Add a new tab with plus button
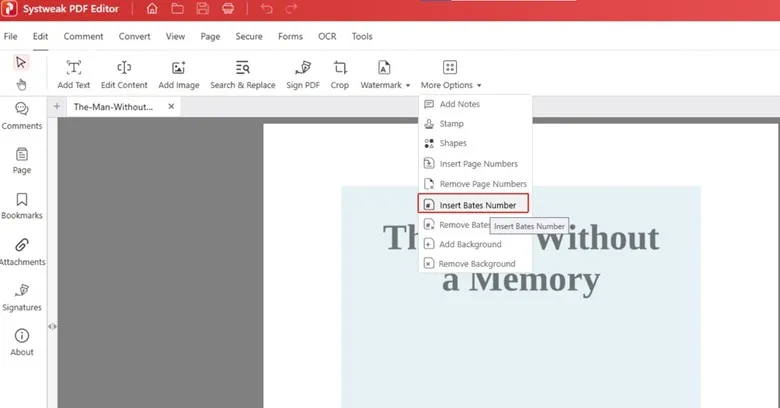Image resolution: width=780 pixels, height=408 pixels. (57, 106)
